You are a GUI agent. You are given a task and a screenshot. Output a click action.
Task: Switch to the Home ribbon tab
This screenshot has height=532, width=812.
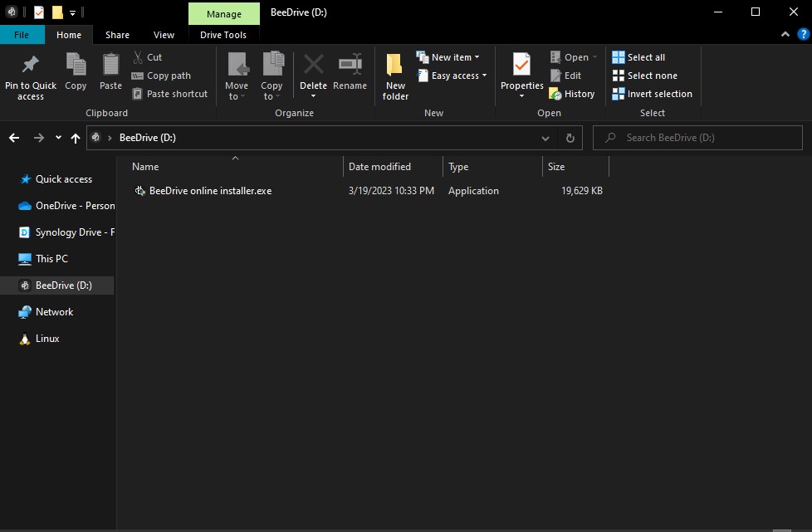[x=69, y=35]
